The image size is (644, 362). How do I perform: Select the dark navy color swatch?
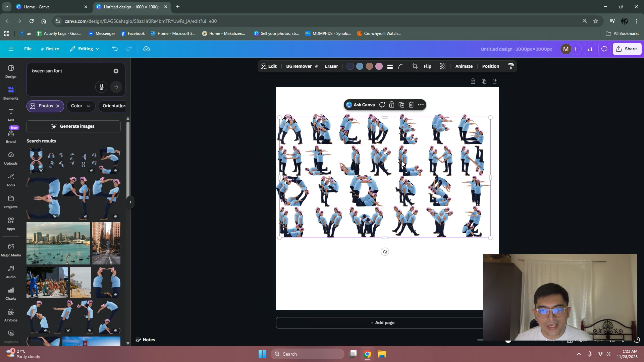tap(350, 66)
